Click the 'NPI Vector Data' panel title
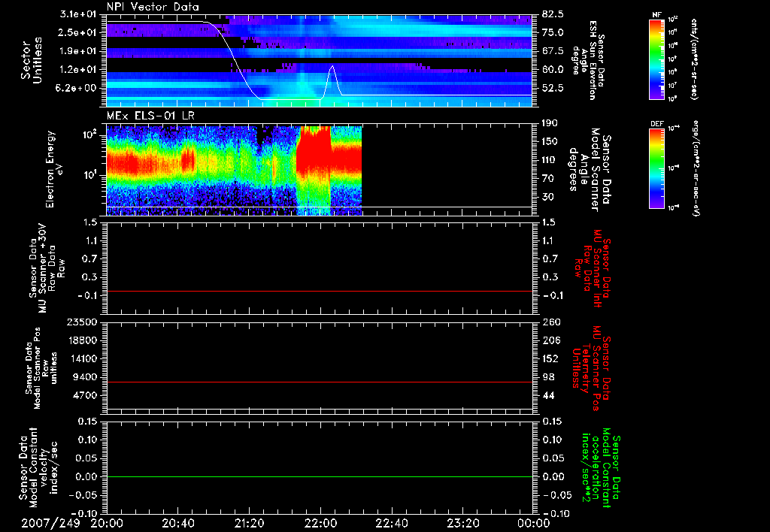Screen dimensions: 770x532 pos(153,7)
